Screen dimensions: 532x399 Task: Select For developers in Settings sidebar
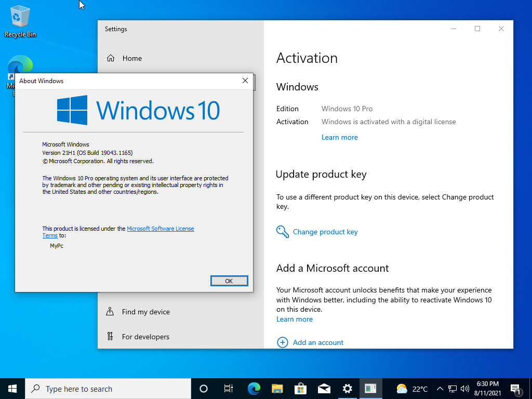[x=145, y=337]
